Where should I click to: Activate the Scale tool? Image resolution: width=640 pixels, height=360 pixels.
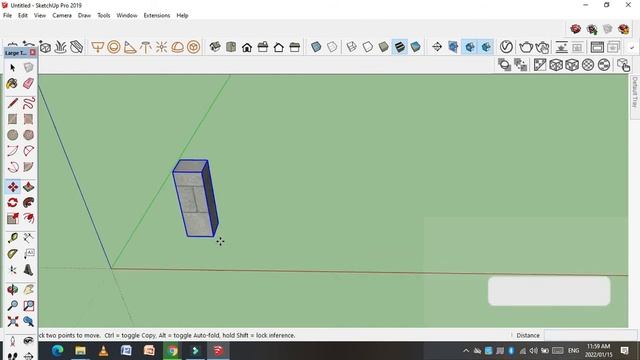[12, 218]
